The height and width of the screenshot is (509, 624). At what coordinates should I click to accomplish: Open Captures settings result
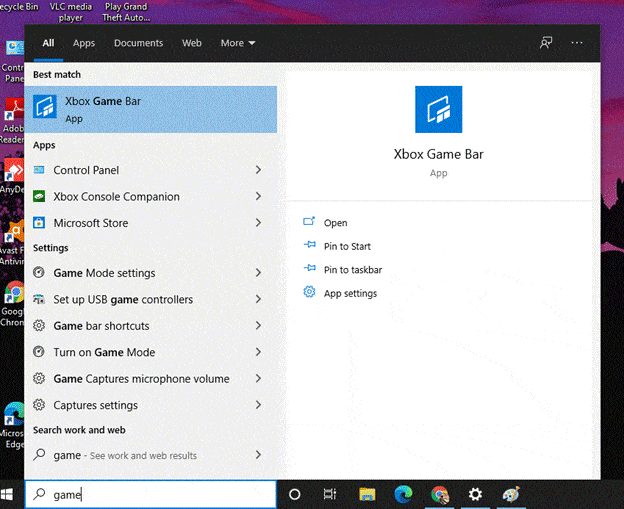pyautogui.click(x=151, y=405)
